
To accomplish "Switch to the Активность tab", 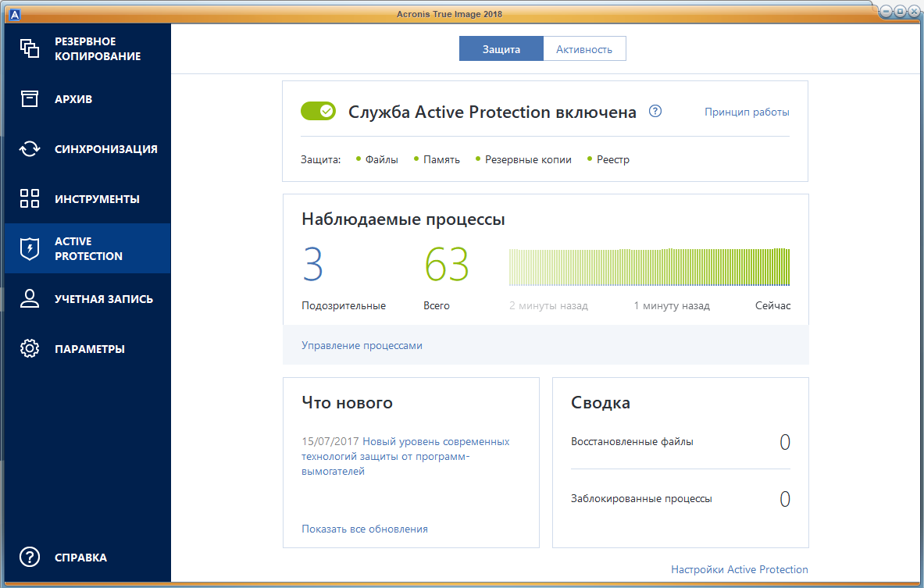I will [x=584, y=49].
